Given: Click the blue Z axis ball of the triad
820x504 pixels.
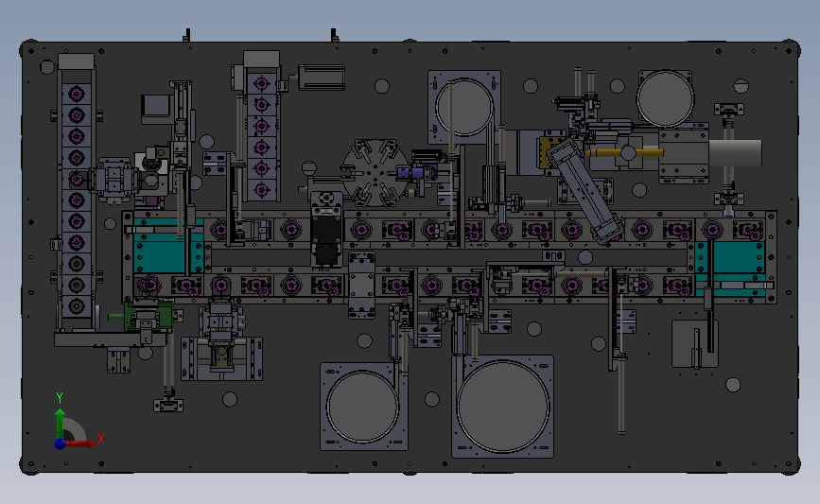Looking at the screenshot, I should pyautogui.click(x=60, y=443).
